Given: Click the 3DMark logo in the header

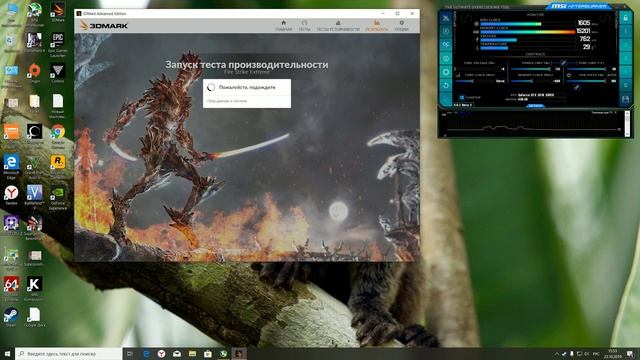Looking at the screenshot, I should (104, 26).
